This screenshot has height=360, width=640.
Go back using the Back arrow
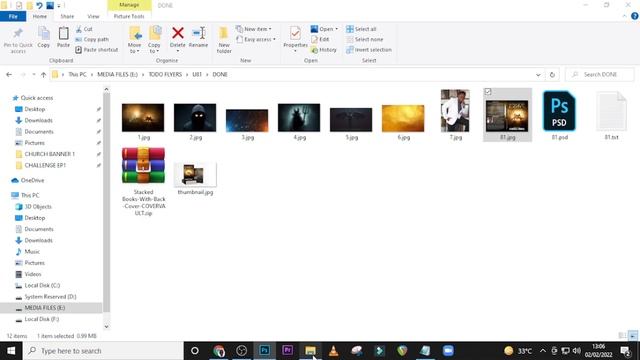[9, 75]
